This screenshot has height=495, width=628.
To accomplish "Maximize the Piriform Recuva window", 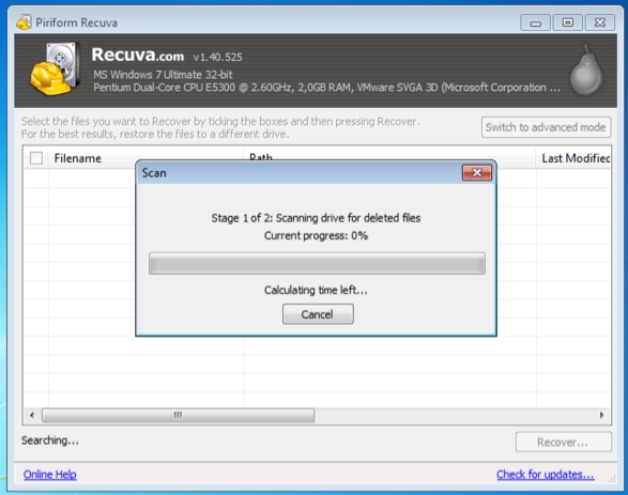I will [568, 22].
